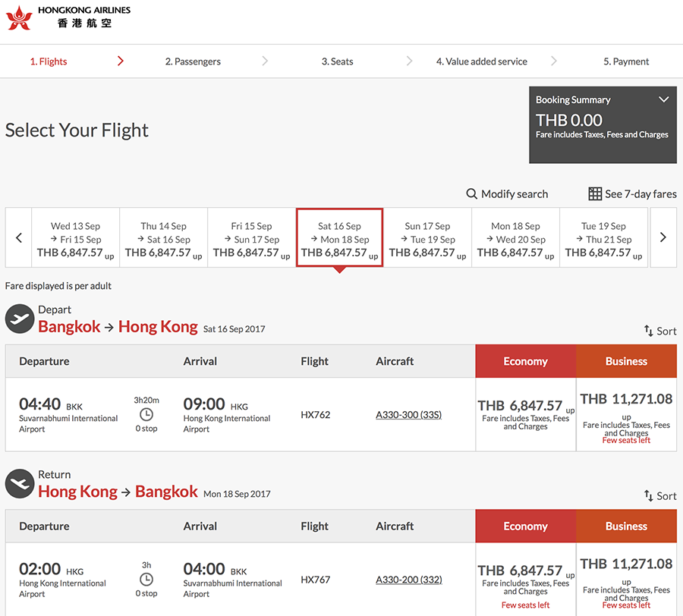
Task: Go to the 5. Payment step
Action: [x=626, y=61]
